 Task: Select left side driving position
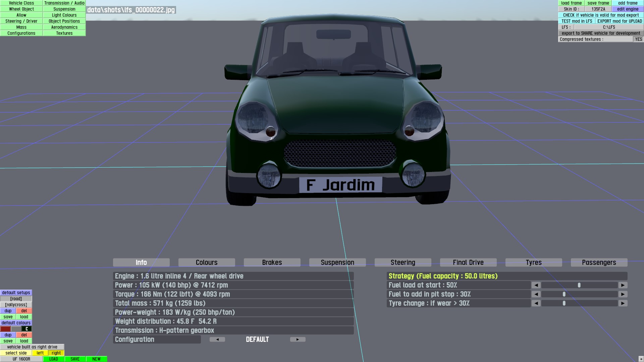click(x=40, y=353)
